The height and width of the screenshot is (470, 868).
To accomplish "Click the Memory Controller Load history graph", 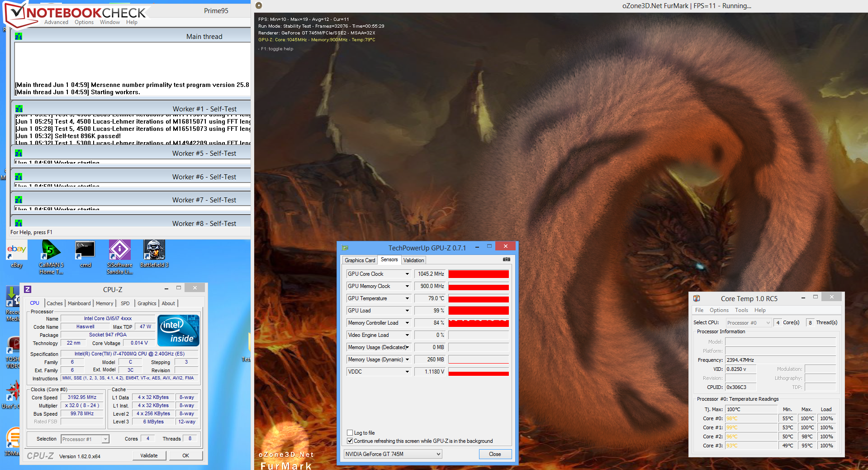I will tap(479, 323).
